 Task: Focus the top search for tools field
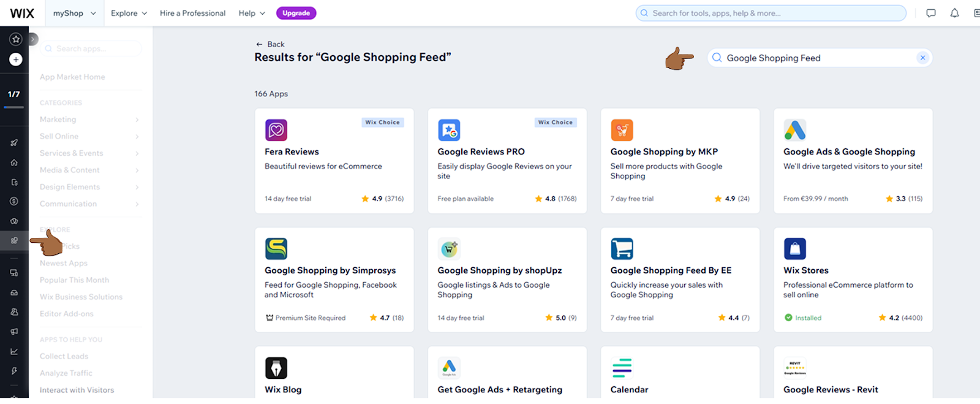tap(771, 13)
